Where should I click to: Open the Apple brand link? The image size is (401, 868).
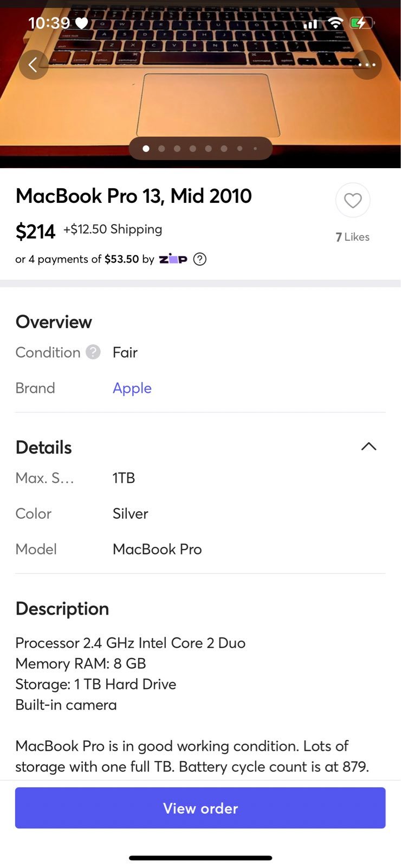132,388
